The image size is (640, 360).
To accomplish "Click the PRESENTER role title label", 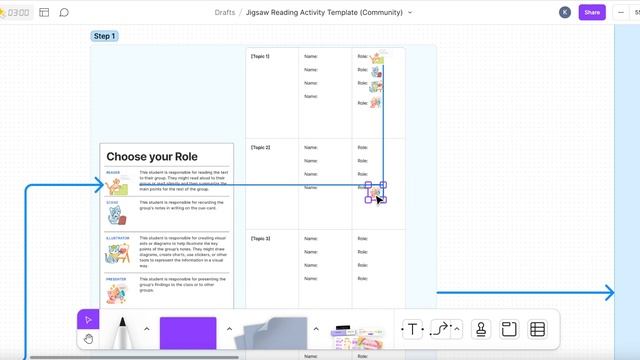I will coord(116,279).
